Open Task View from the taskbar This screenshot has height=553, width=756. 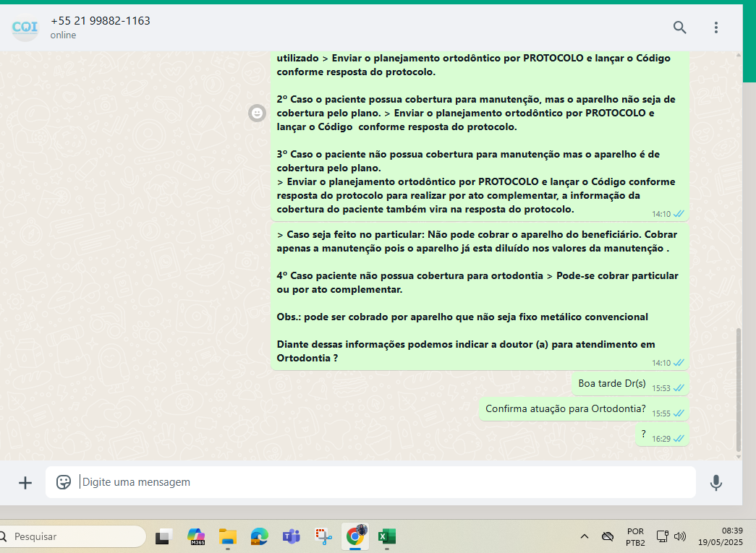pos(164,536)
